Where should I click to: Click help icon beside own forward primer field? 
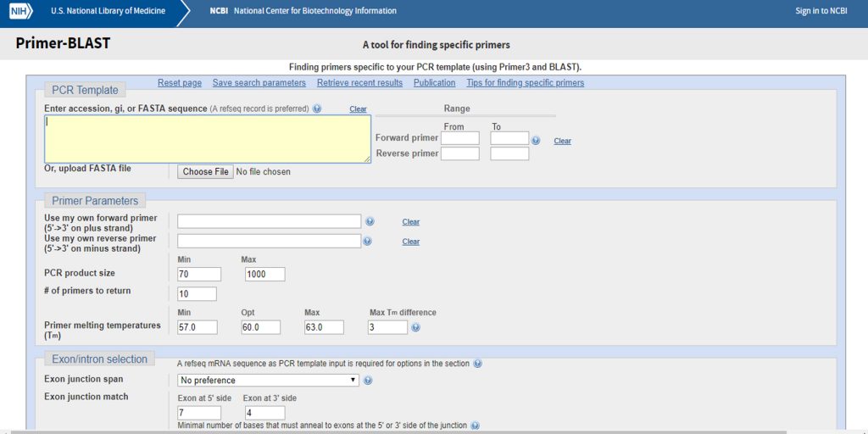pos(370,221)
